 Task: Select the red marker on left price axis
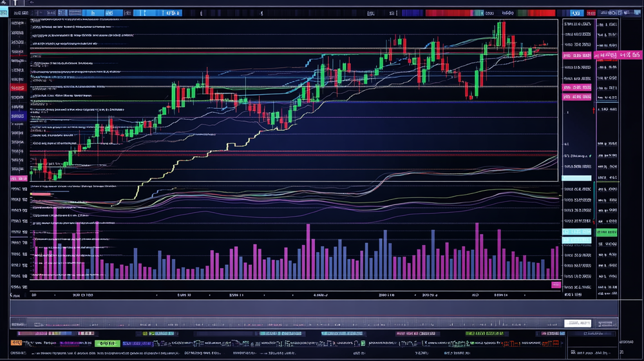coord(18,86)
